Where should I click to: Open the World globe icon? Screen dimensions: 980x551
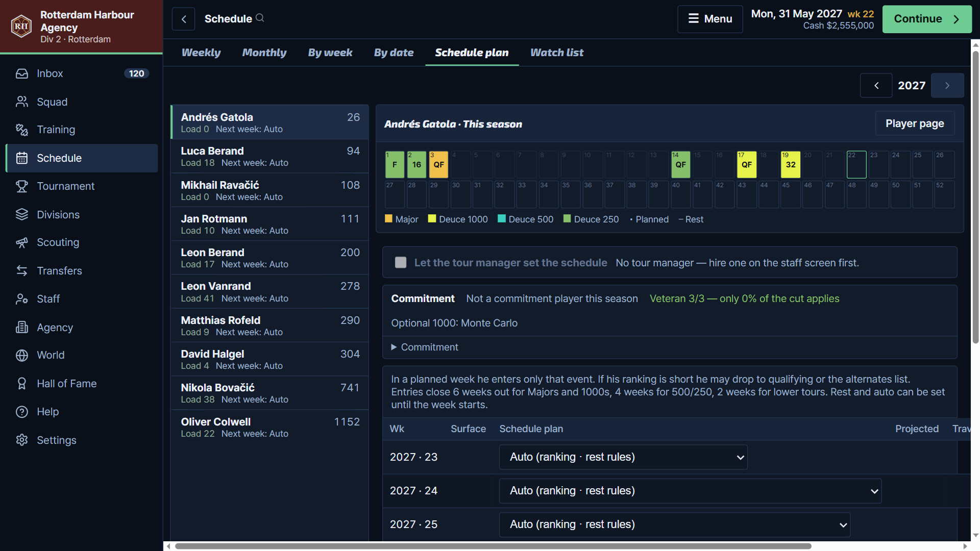[x=22, y=355]
